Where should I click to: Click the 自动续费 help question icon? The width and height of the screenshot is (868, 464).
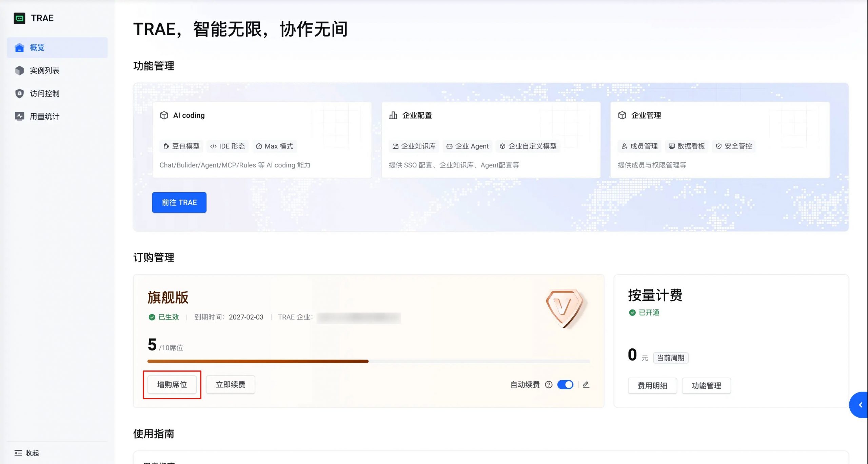click(549, 385)
